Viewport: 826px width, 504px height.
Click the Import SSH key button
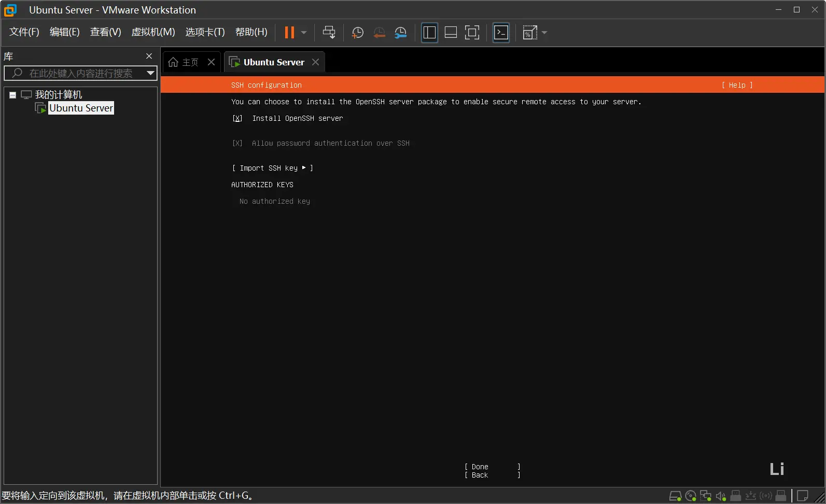tap(272, 168)
